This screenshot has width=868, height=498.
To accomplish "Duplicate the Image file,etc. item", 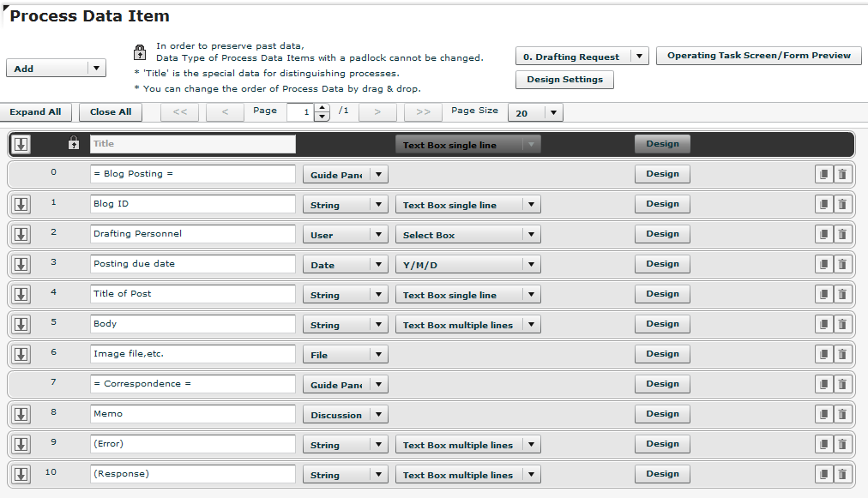I will tap(823, 354).
